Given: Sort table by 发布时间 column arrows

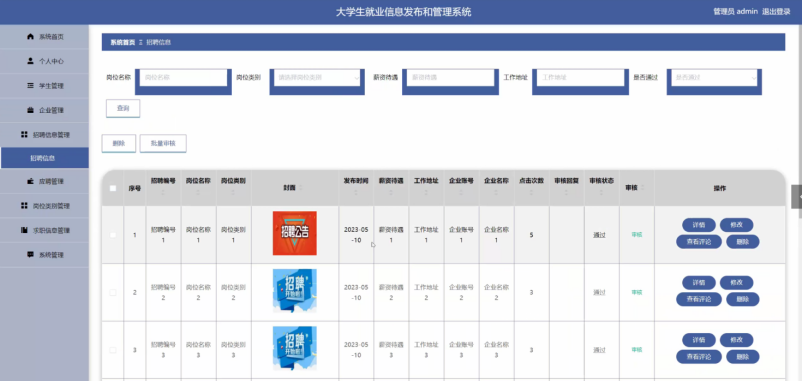Looking at the screenshot, I should tap(356, 193).
